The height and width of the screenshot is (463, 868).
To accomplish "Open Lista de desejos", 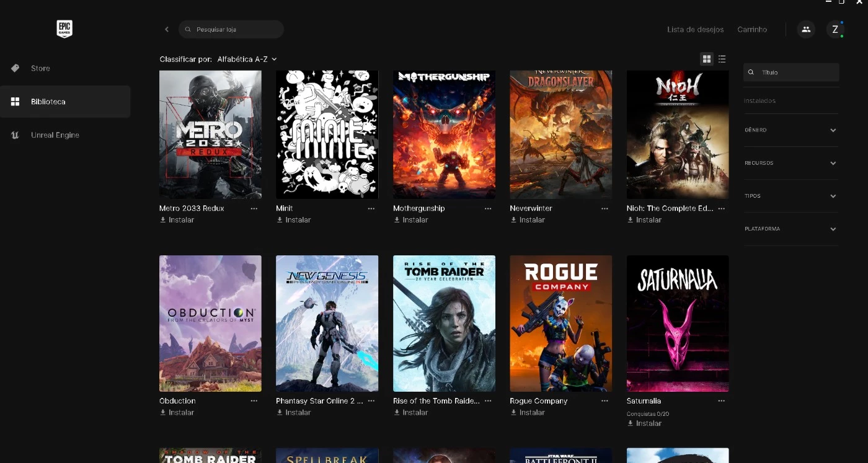I will click(695, 29).
